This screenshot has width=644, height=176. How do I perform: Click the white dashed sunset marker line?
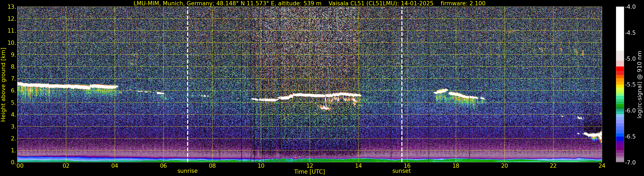click(402, 85)
